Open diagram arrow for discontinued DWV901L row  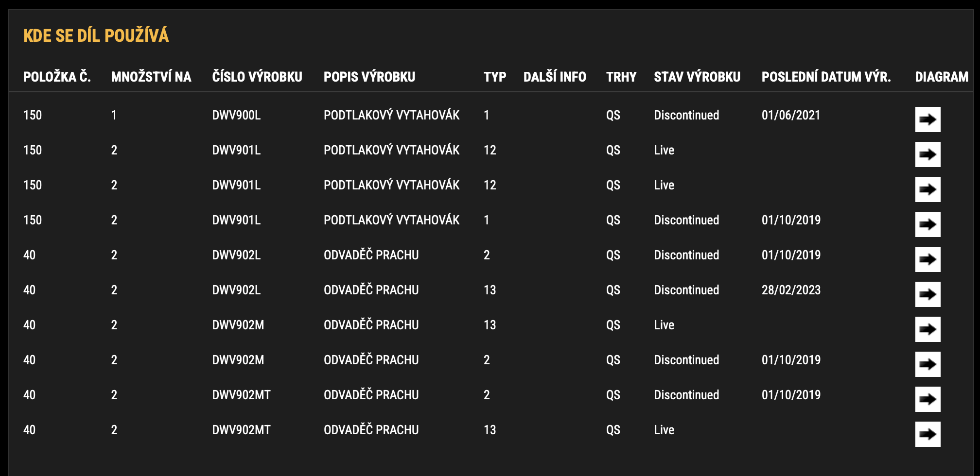(x=927, y=224)
